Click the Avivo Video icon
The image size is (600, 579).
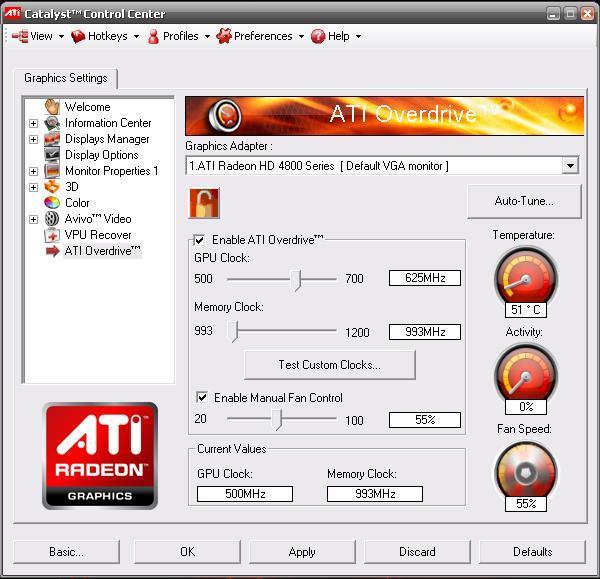click(52, 219)
